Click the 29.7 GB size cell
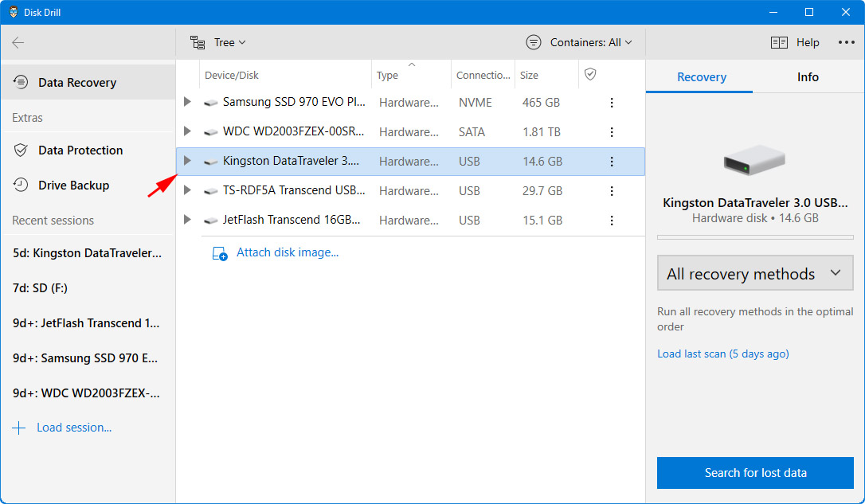The height and width of the screenshot is (504, 865). 542,191
